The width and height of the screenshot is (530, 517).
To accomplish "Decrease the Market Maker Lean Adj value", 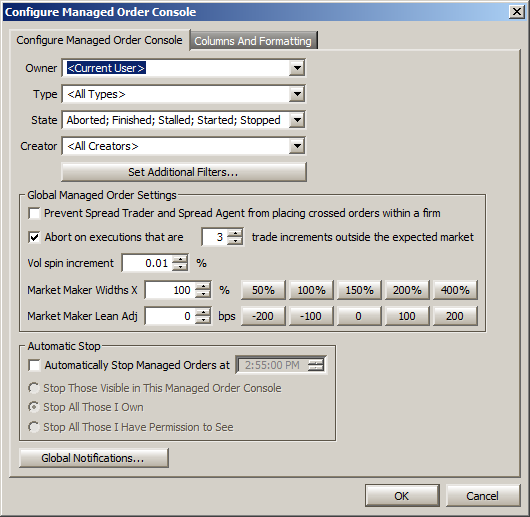I will coord(203,320).
